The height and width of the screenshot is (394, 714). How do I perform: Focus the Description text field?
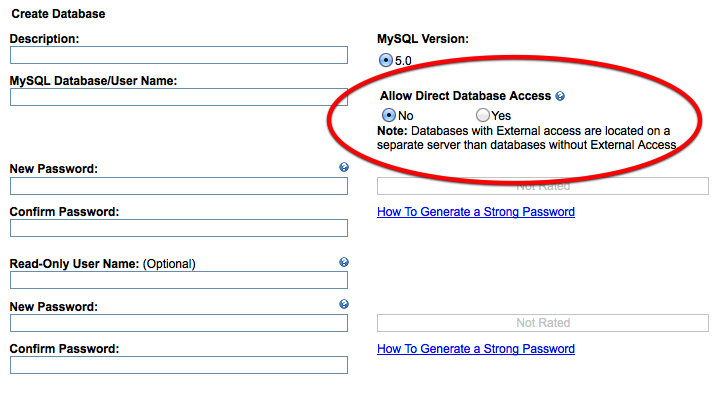click(x=179, y=55)
